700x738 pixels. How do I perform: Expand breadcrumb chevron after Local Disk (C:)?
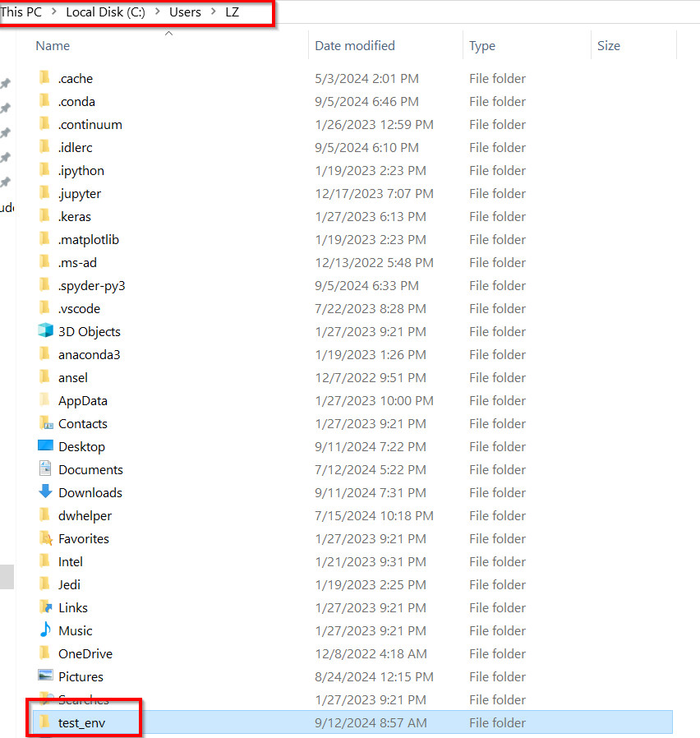(158, 12)
